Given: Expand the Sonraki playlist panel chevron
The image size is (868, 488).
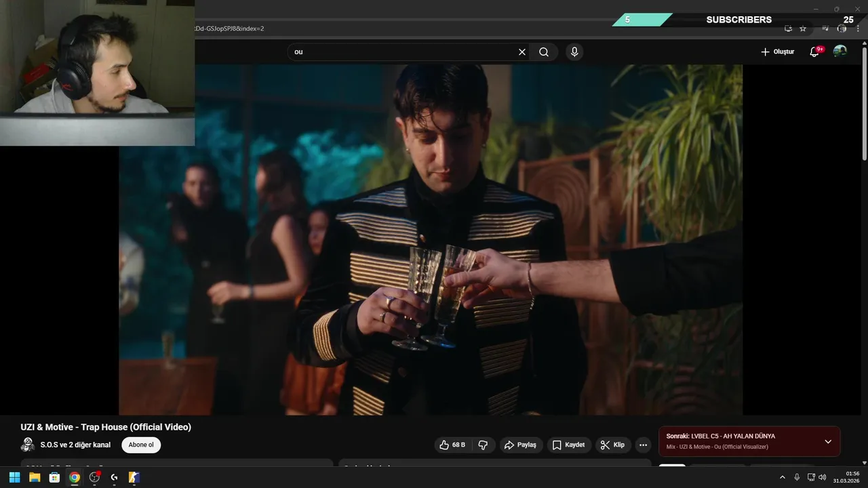Looking at the screenshot, I should (x=828, y=441).
